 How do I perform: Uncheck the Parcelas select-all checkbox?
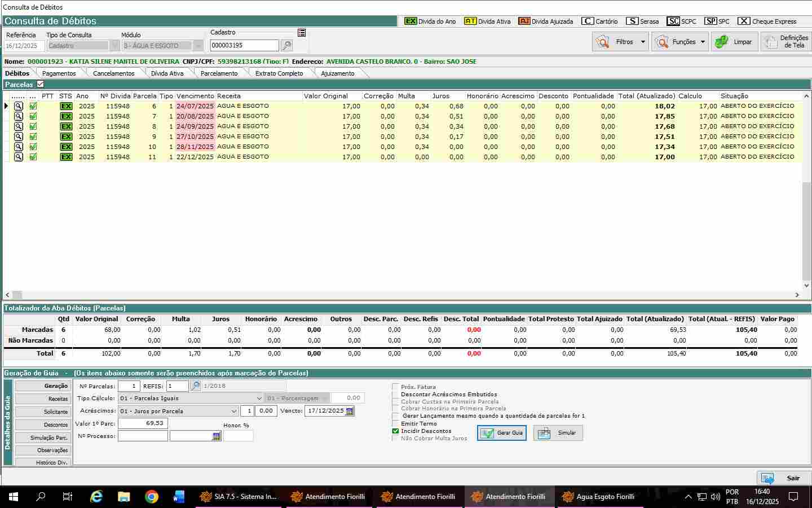click(x=40, y=84)
